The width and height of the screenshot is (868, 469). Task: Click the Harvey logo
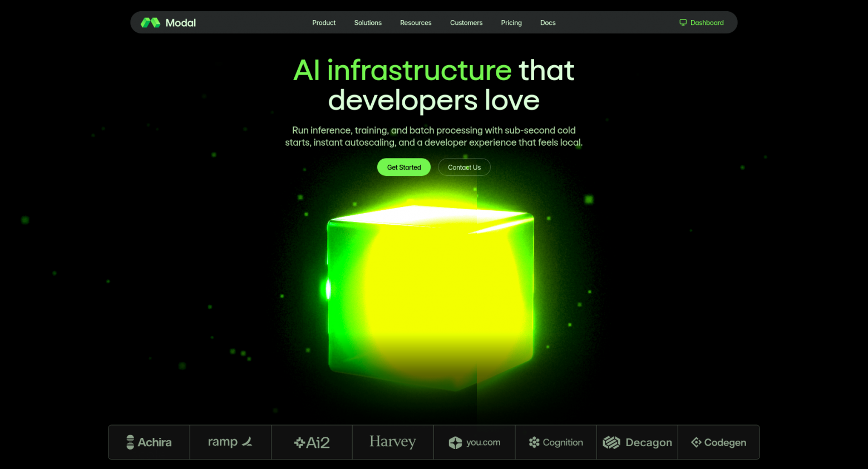coord(393,442)
